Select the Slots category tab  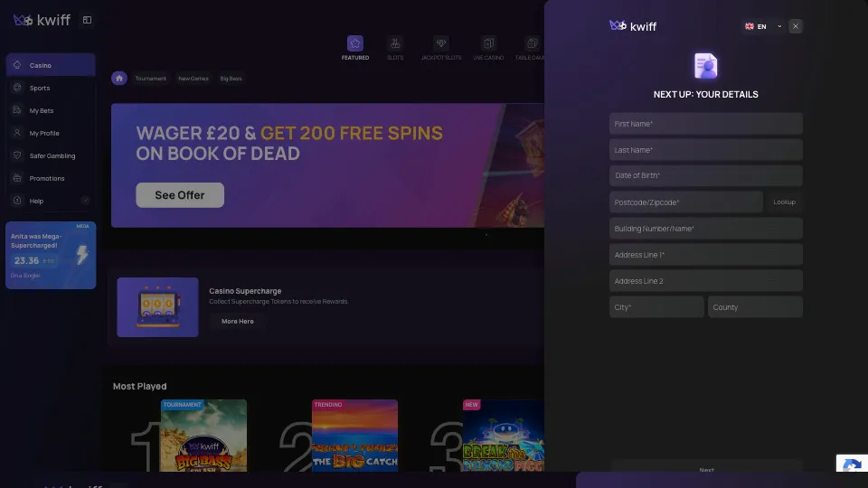[395, 48]
